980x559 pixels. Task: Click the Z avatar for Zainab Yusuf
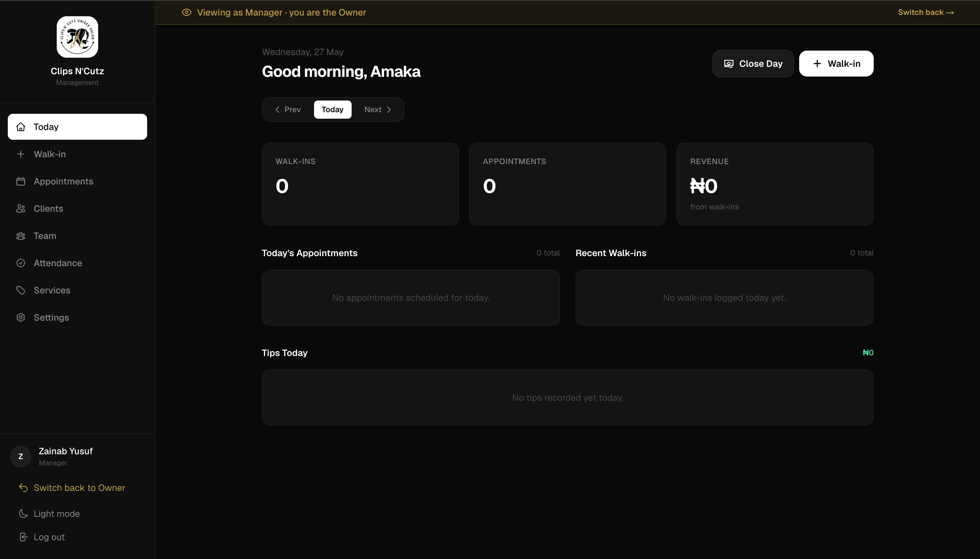coord(21,457)
